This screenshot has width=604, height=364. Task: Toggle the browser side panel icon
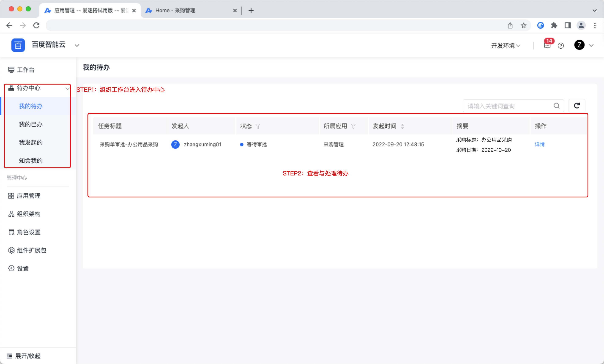tap(567, 26)
